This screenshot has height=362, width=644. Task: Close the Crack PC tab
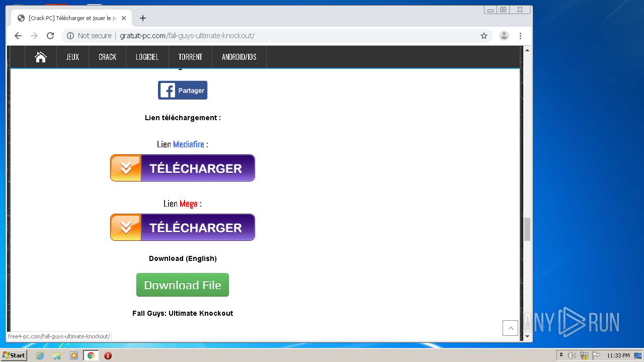(x=124, y=18)
